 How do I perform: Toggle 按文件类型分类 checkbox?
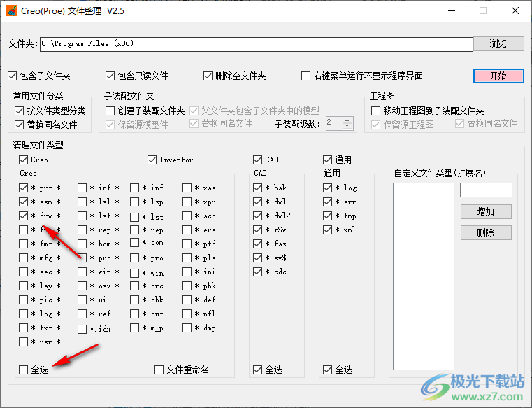point(19,111)
